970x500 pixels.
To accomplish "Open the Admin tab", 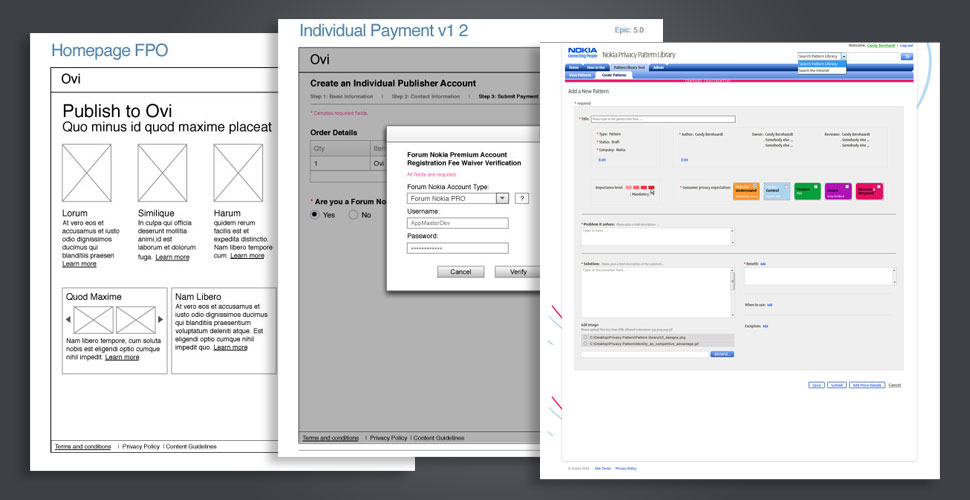I will 658,67.
